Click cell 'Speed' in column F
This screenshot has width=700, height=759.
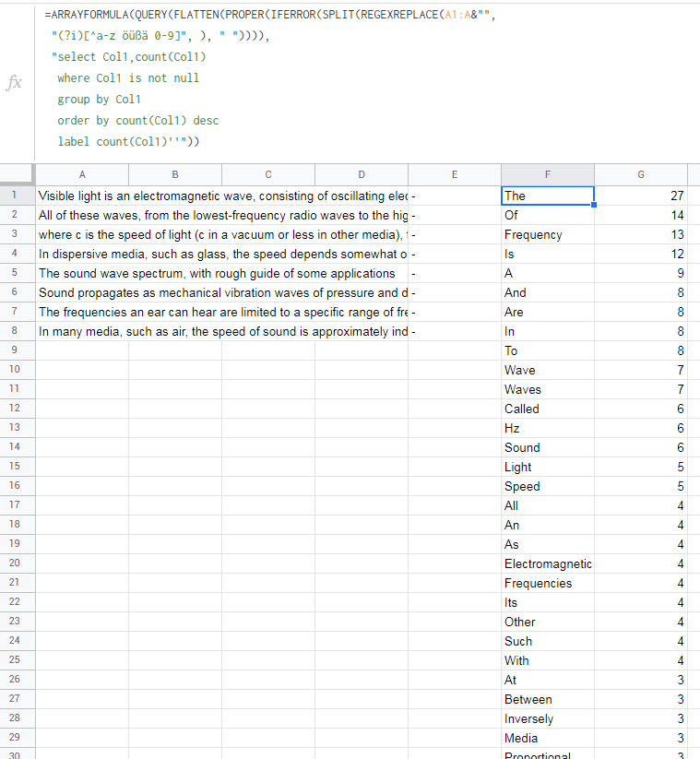coord(548,486)
